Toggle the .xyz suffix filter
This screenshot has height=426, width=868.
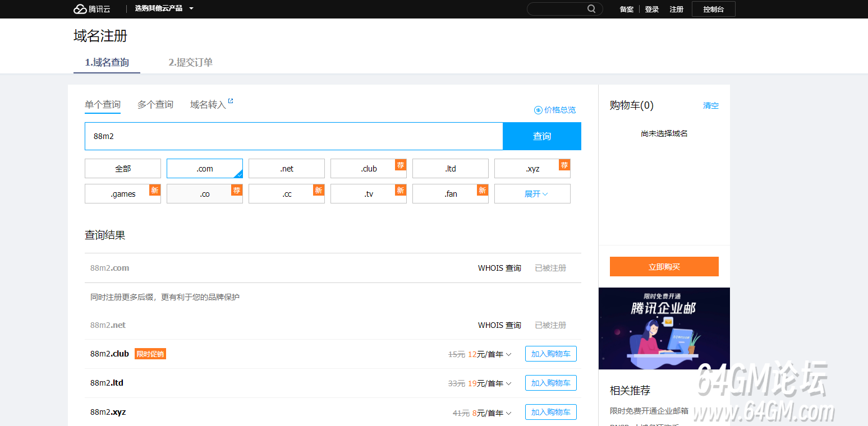532,169
